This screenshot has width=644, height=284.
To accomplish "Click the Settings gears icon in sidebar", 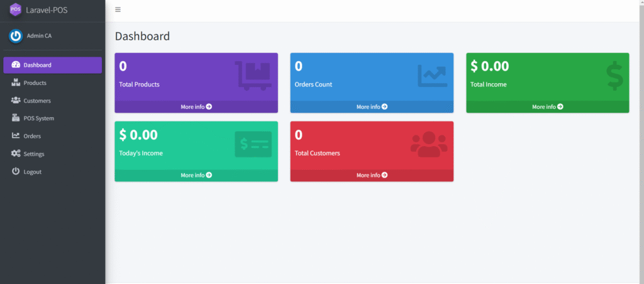I will pyautogui.click(x=16, y=154).
